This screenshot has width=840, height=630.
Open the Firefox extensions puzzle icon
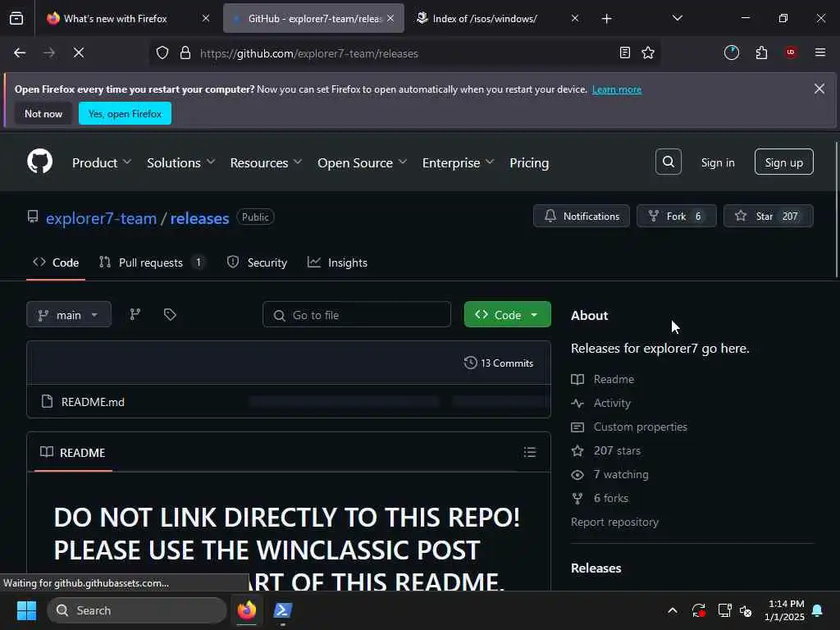761,52
